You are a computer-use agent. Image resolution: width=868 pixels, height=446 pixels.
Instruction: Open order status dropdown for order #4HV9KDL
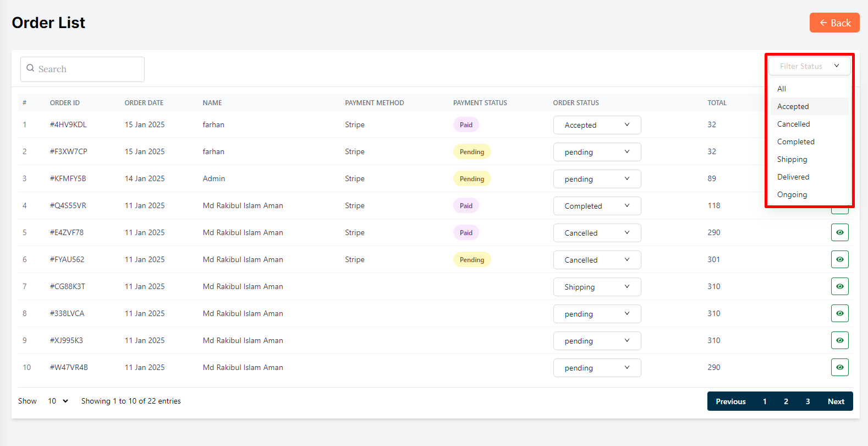597,125
